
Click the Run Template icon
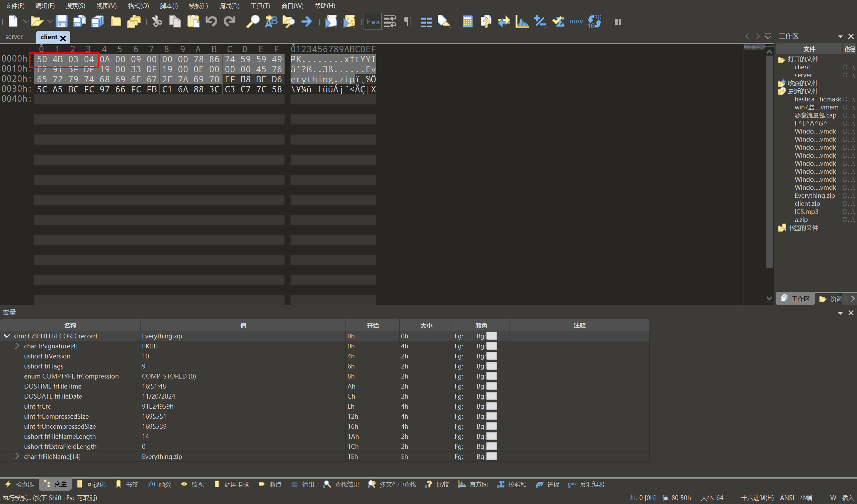pos(349,21)
